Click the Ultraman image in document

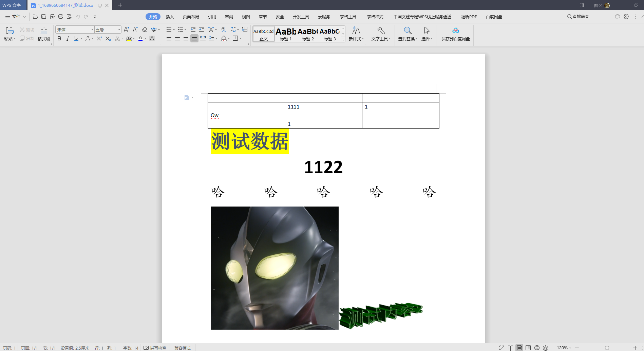(274, 268)
